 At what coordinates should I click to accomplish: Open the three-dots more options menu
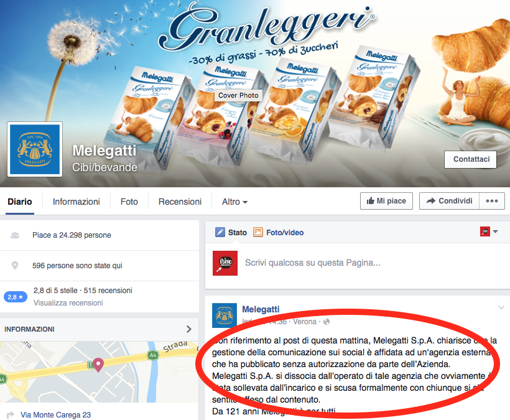click(492, 201)
